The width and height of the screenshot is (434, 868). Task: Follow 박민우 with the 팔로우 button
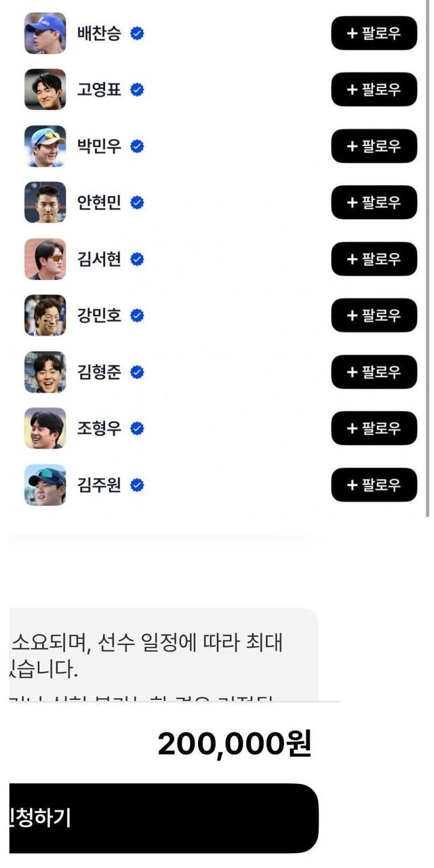(374, 146)
